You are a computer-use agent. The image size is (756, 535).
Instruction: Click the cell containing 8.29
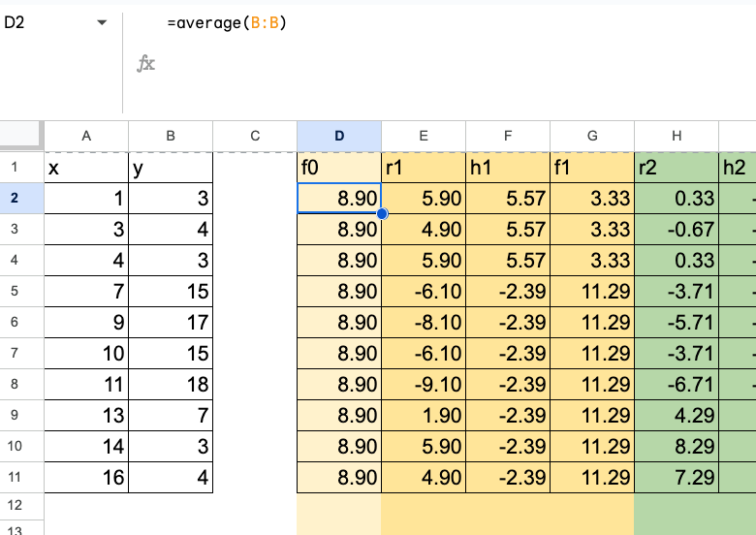pos(676,447)
